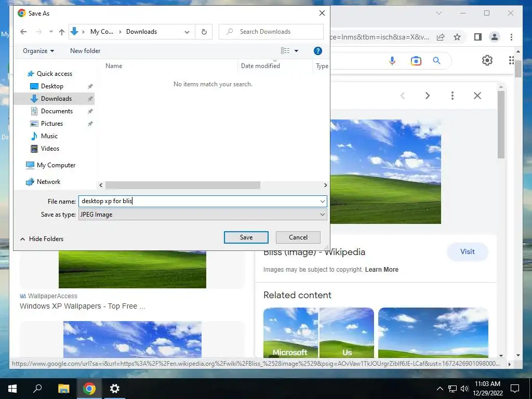Select Desktop in the navigation pane
The image size is (532, 399).
coord(52,86)
